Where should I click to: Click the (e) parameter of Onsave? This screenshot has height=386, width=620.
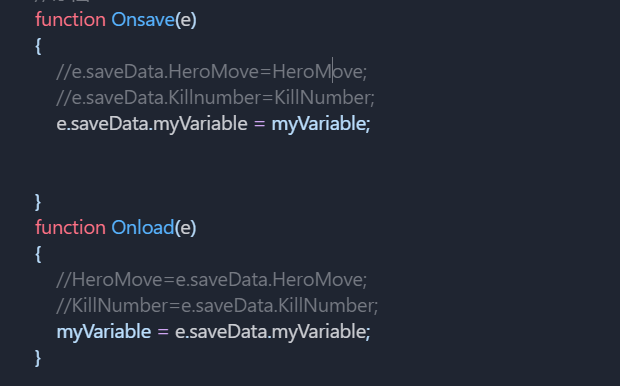click(x=186, y=20)
